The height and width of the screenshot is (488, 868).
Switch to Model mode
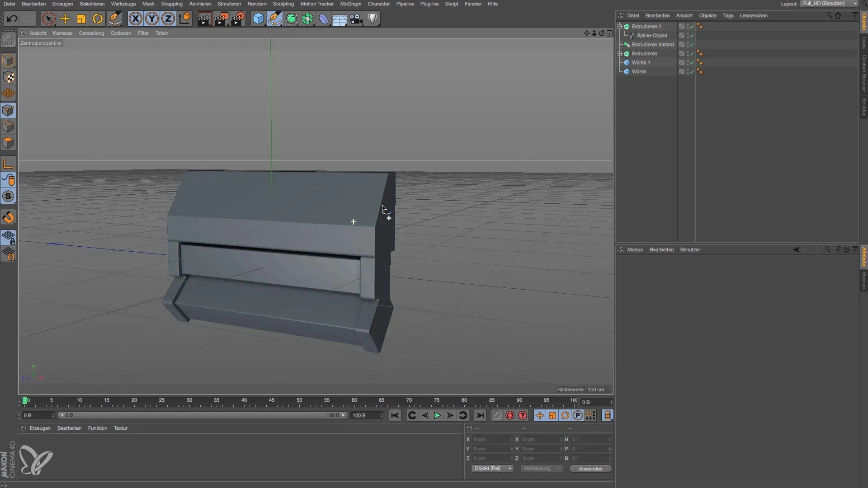(x=8, y=61)
